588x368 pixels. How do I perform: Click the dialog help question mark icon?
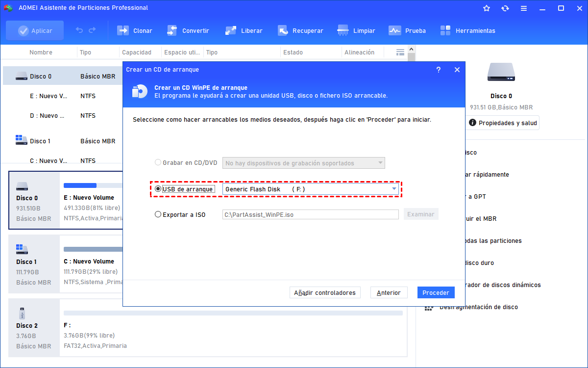pos(439,70)
